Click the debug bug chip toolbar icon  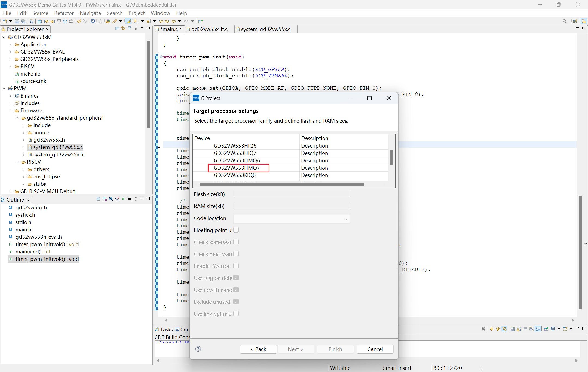[40, 21]
